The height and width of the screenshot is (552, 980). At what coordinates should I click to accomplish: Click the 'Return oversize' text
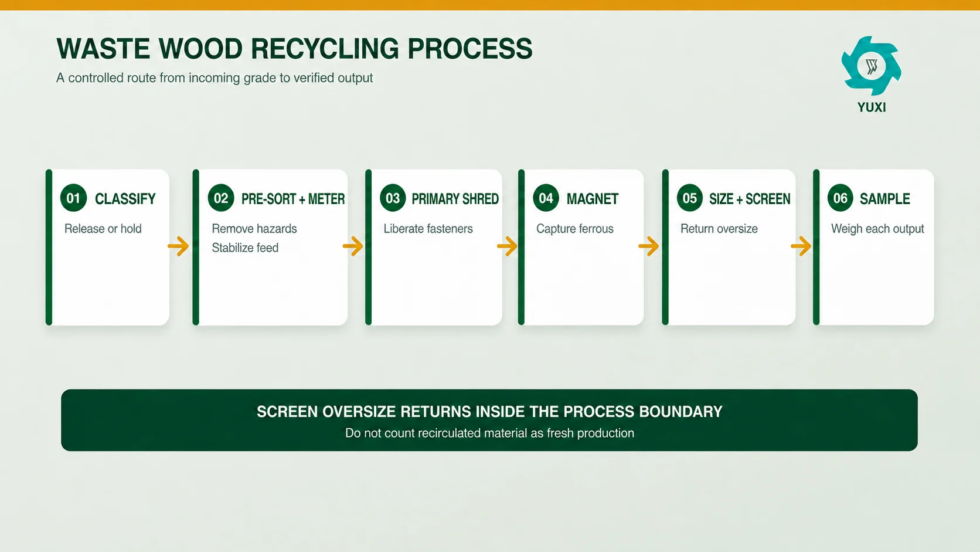click(x=719, y=229)
